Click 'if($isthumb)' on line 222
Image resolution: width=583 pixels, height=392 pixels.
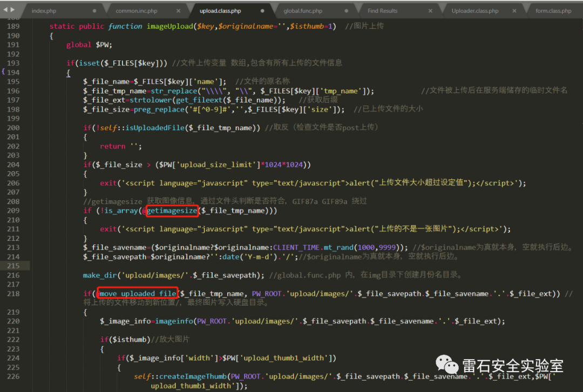point(125,340)
